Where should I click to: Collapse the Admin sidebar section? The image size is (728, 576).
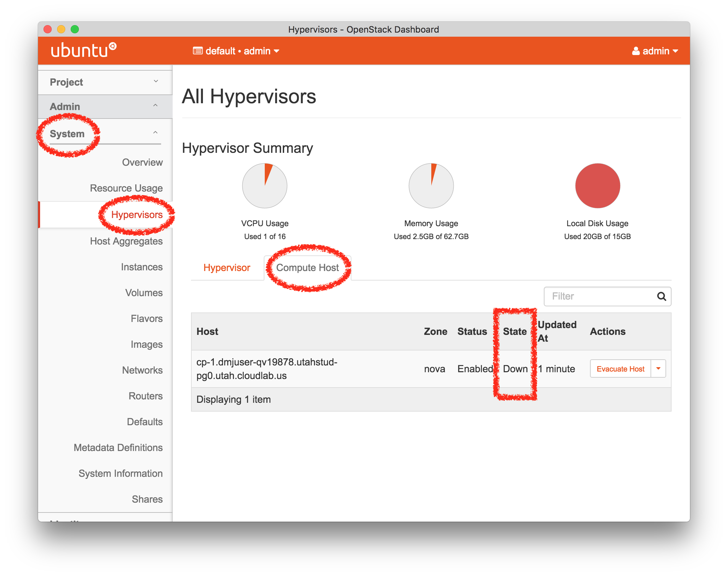pos(105,107)
